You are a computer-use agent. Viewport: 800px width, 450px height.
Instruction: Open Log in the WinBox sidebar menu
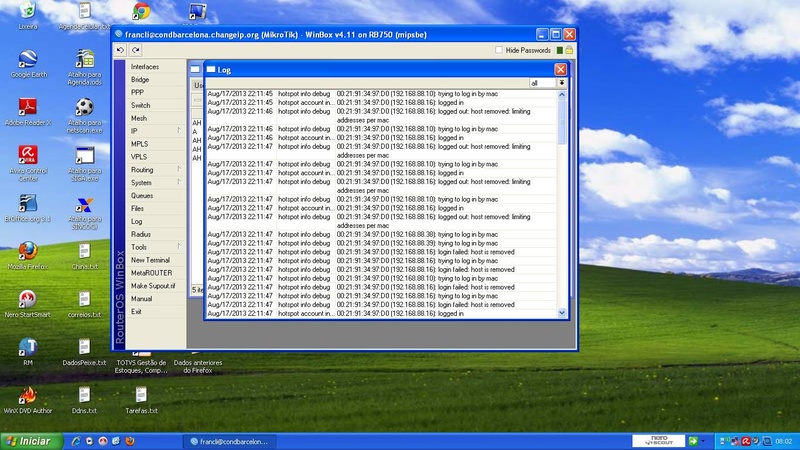click(137, 221)
